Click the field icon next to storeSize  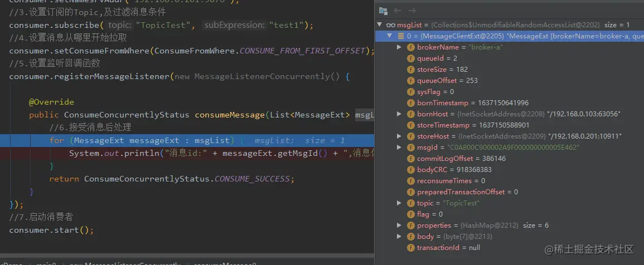point(410,70)
